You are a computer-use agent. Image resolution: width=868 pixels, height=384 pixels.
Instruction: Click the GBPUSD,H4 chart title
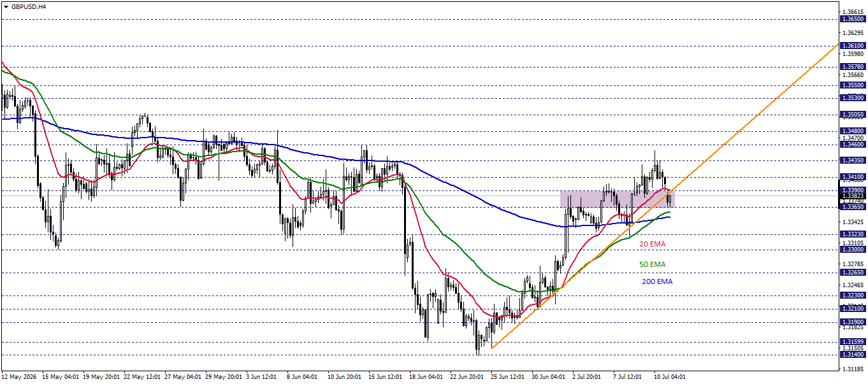(28, 6)
